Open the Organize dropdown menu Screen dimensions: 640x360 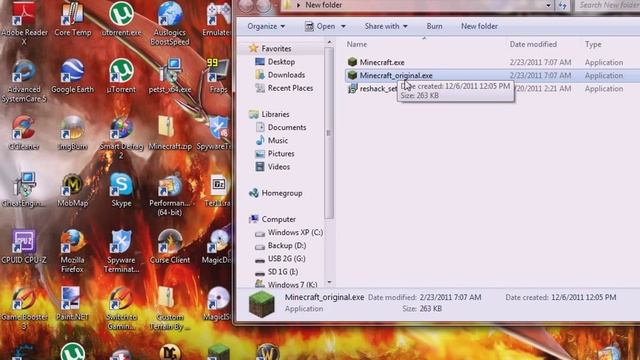coord(266,26)
